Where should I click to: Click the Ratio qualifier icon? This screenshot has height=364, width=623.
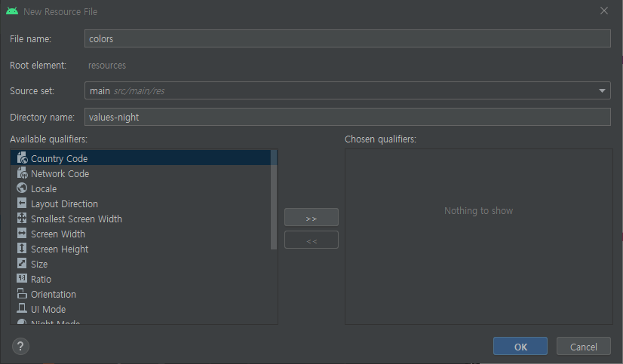coord(23,278)
